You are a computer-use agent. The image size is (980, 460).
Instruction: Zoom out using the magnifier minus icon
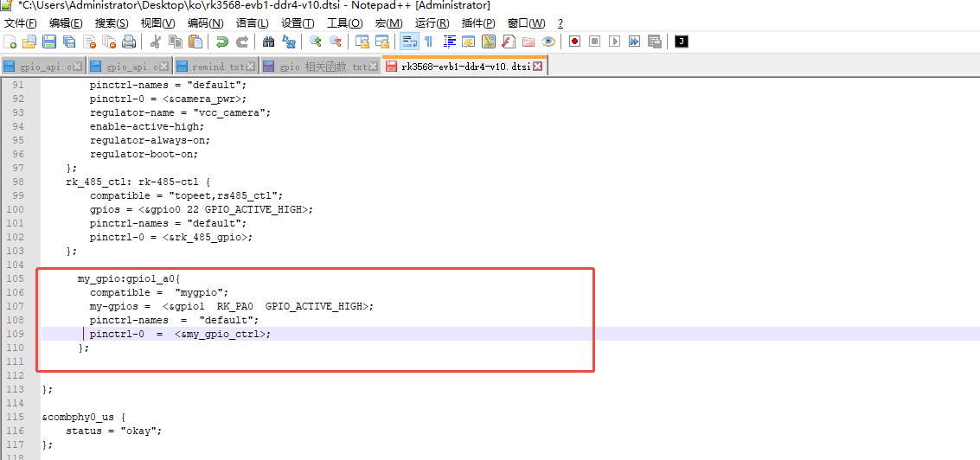(336, 42)
